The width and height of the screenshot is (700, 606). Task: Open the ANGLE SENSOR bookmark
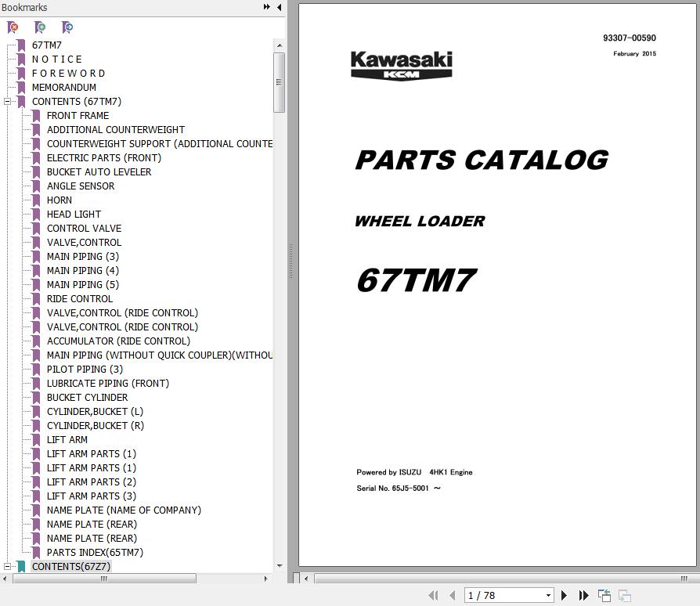coord(81,186)
